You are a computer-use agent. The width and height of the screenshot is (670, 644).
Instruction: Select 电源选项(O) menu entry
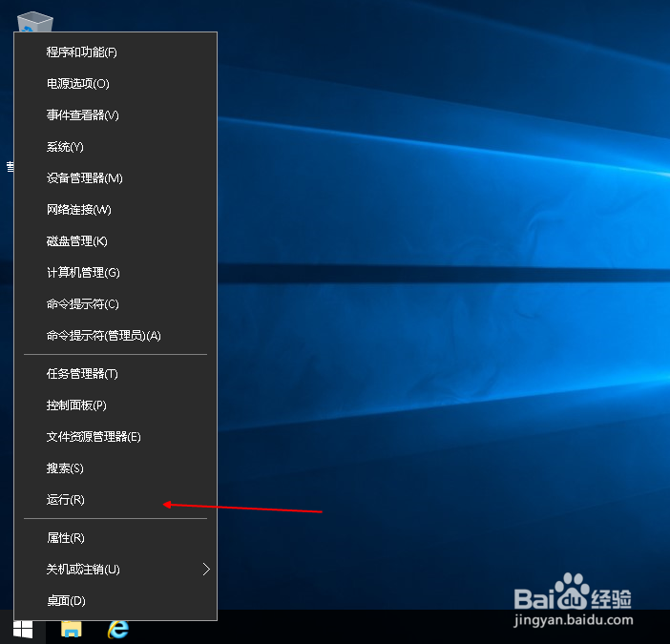point(115,84)
